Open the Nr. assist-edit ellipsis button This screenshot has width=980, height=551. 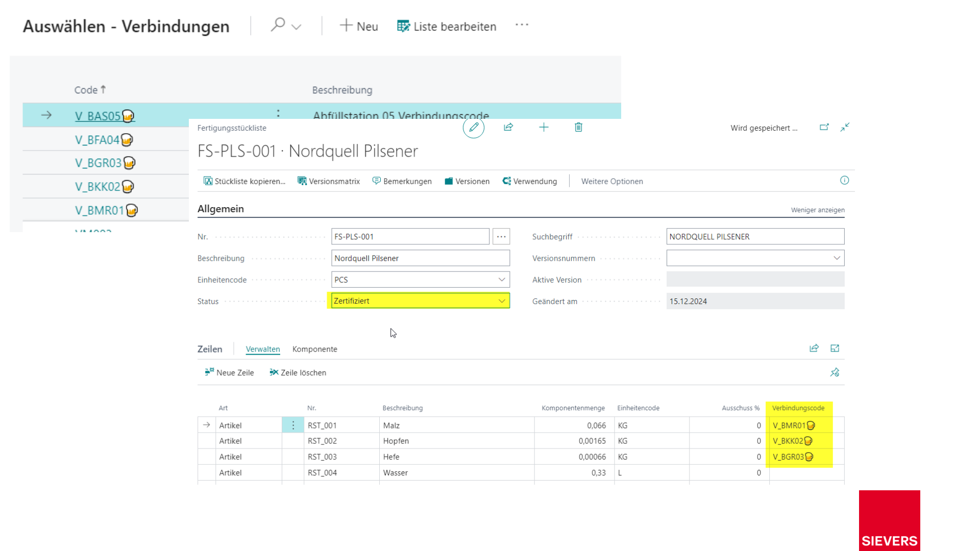point(501,236)
